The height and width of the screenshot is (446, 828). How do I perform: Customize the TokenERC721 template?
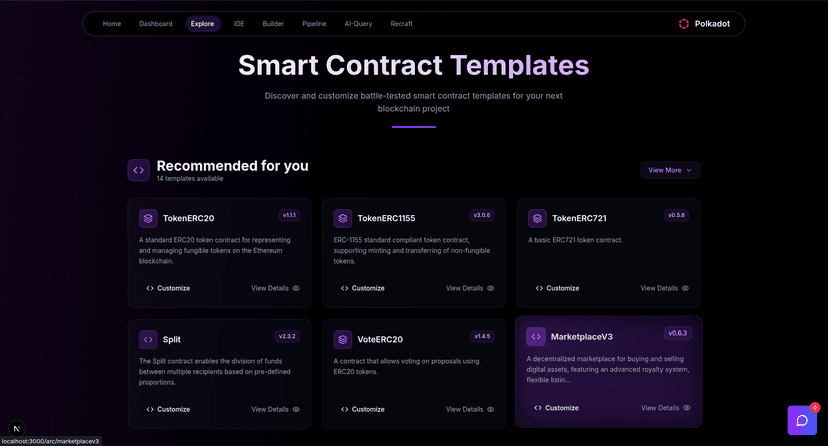[557, 288]
